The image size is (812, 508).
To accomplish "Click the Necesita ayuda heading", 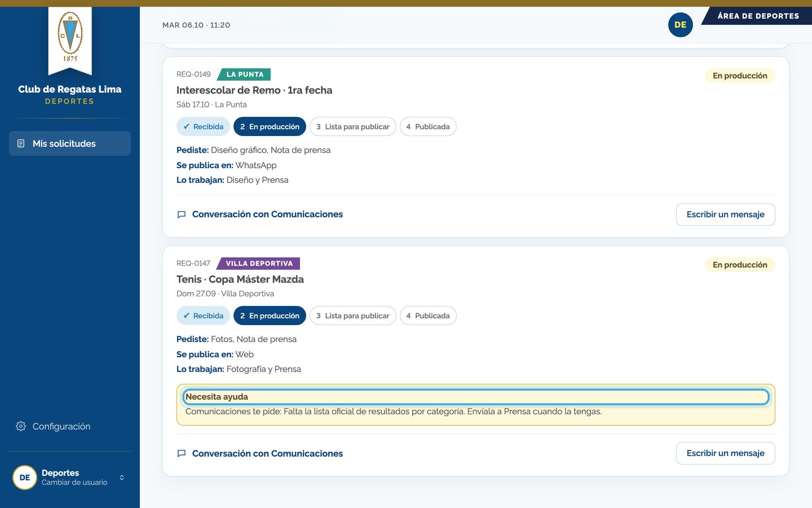I will 217,397.
